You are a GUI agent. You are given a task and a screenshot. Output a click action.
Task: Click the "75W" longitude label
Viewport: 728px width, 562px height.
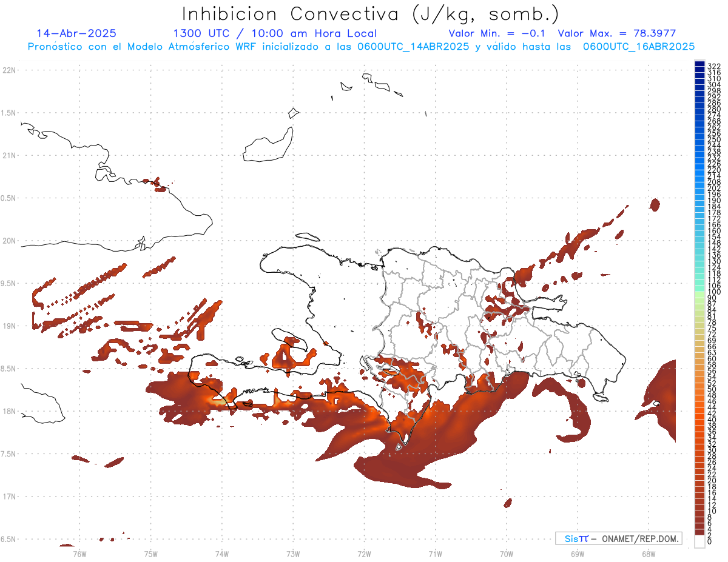coord(151,554)
